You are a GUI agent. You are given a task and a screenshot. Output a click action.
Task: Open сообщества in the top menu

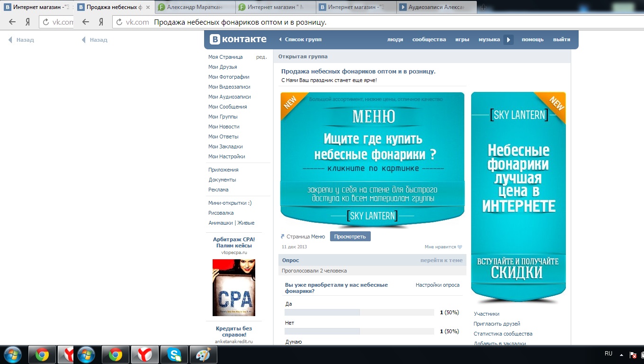click(429, 40)
